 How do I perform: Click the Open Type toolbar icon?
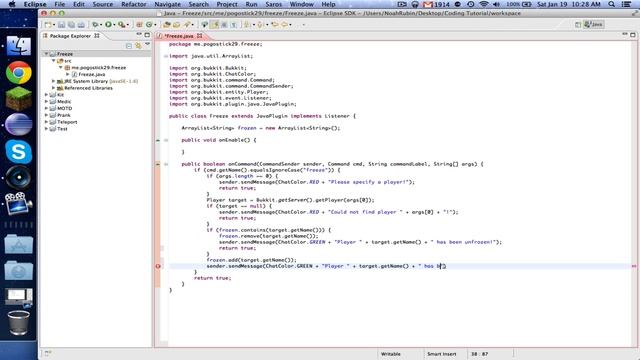click(x=167, y=24)
